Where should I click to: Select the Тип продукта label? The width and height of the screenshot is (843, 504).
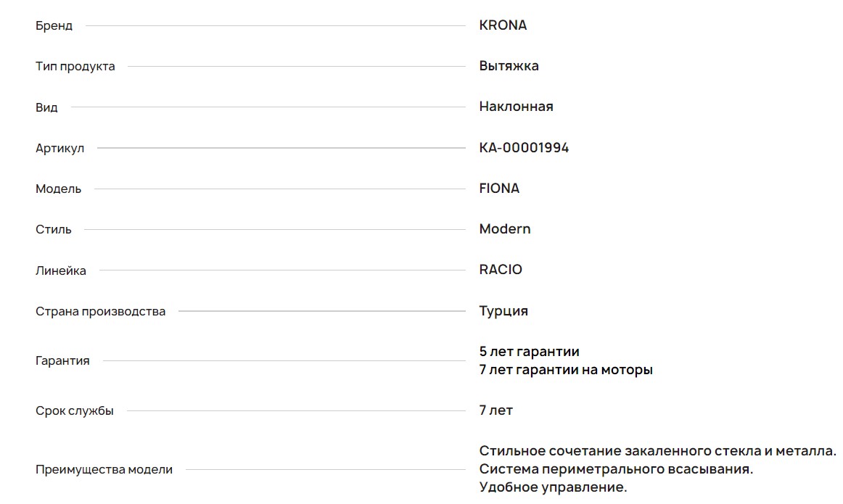(x=75, y=67)
